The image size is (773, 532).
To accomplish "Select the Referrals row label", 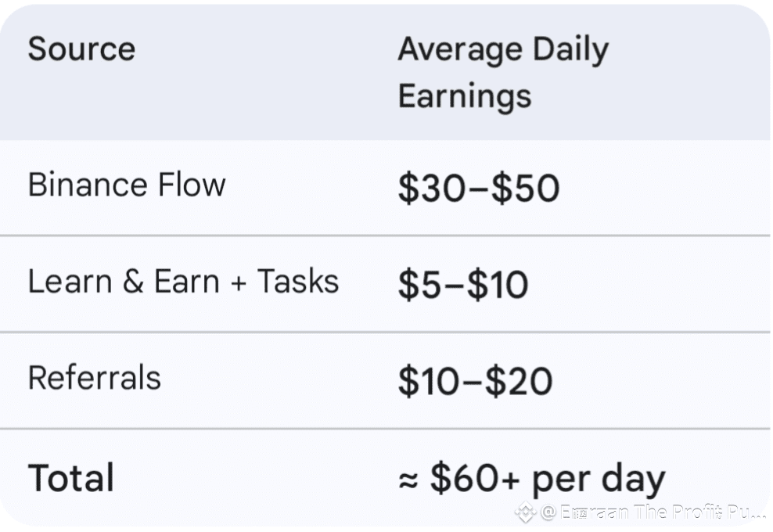I will (x=94, y=379).
